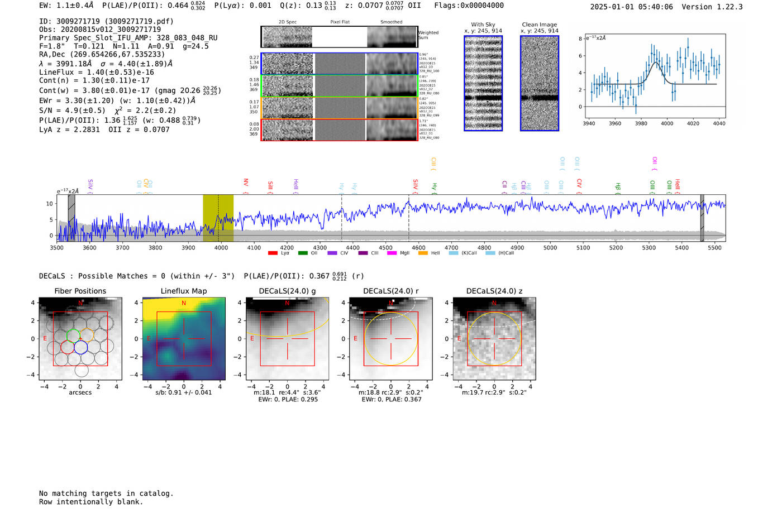View the DECaLS(24.0) g image

[x=288, y=339]
